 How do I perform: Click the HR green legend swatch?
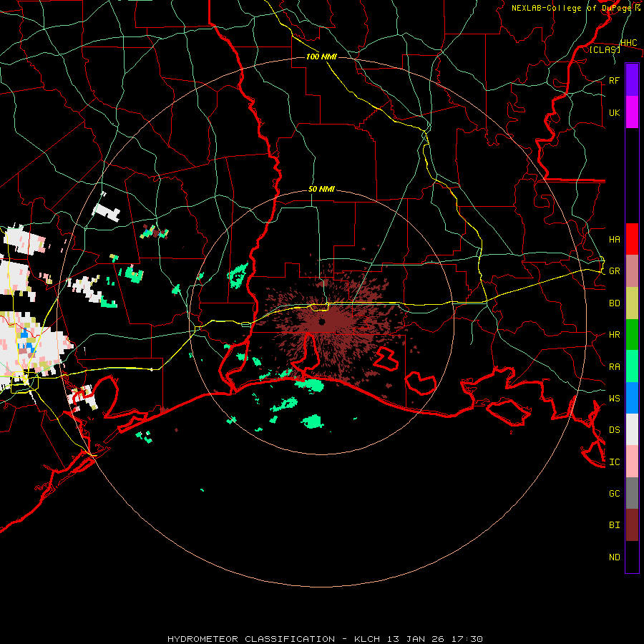632,335
